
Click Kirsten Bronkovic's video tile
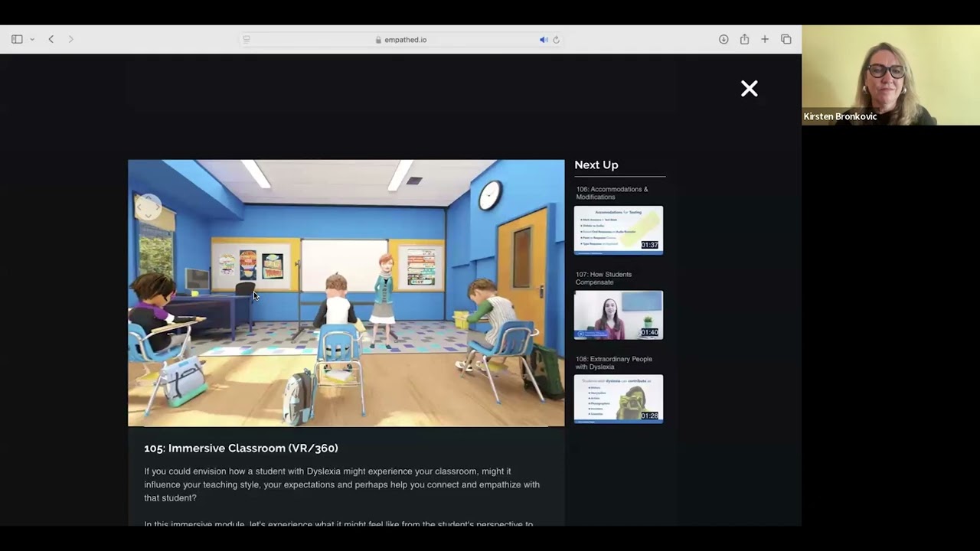click(890, 75)
